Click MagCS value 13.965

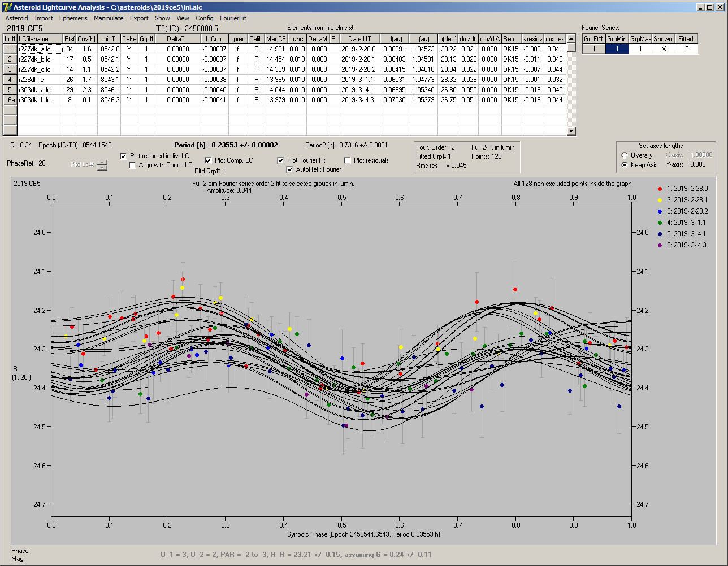[x=276, y=80]
